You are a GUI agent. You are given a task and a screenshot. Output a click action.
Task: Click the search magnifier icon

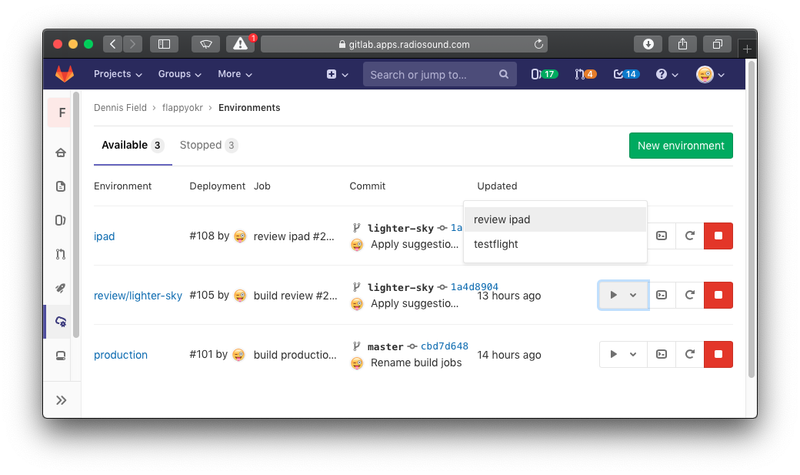click(504, 74)
